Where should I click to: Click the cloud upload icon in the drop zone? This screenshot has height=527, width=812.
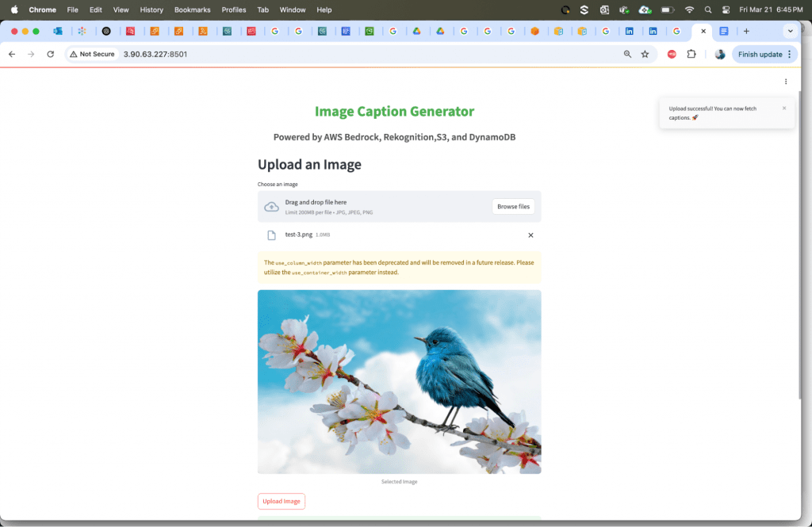pos(270,205)
